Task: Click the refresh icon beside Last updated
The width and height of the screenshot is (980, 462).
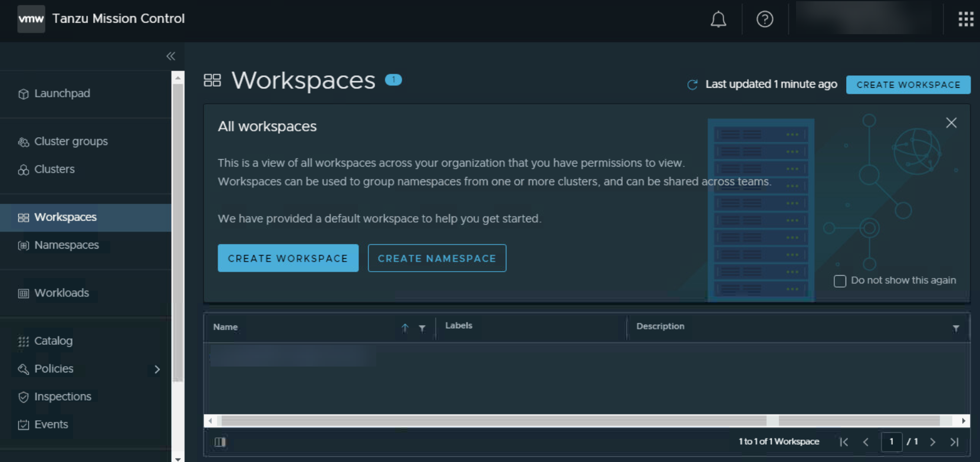Action: click(692, 85)
